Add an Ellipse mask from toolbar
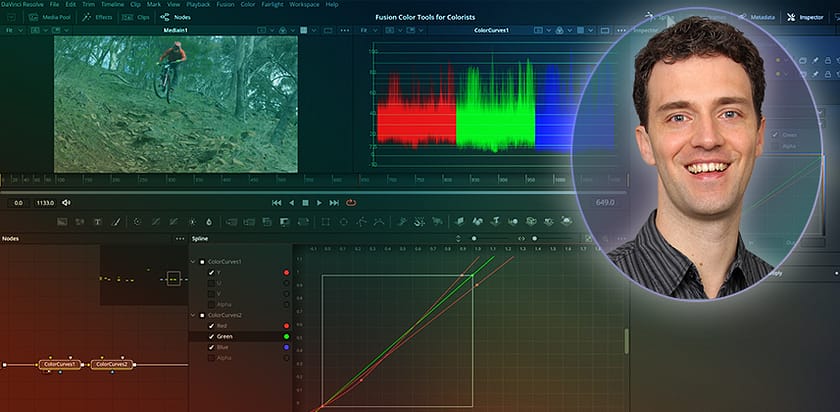The width and height of the screenshot is (840, 412). (x=343, y=221)
